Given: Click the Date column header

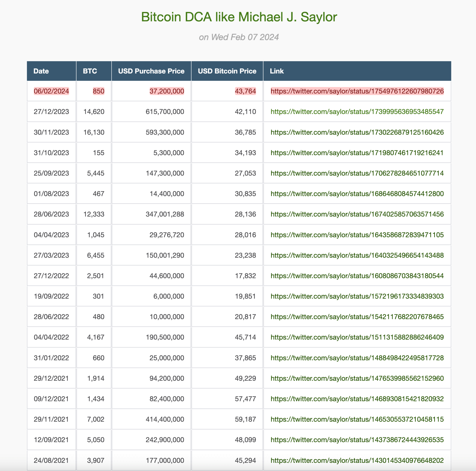Looking at the screenshot, I should click(x=52, y=71).
